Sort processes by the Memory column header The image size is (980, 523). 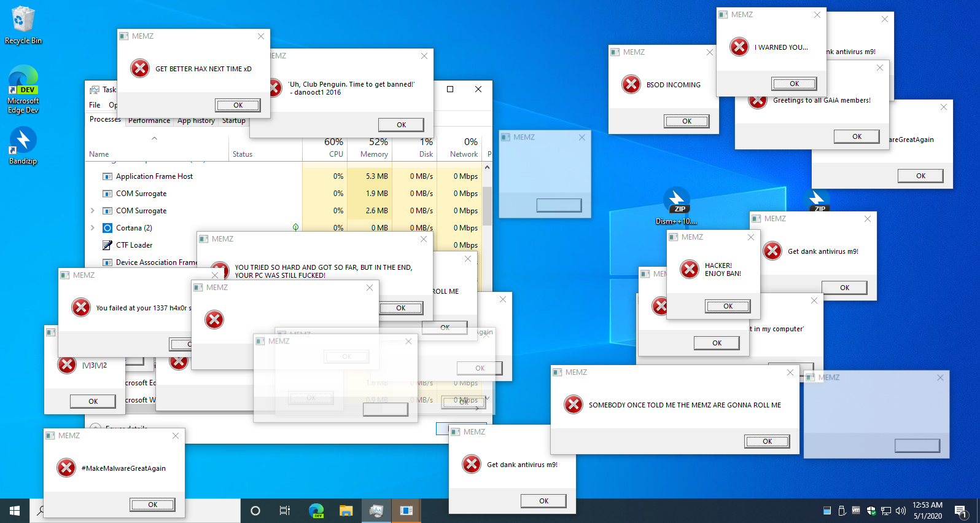370,147
